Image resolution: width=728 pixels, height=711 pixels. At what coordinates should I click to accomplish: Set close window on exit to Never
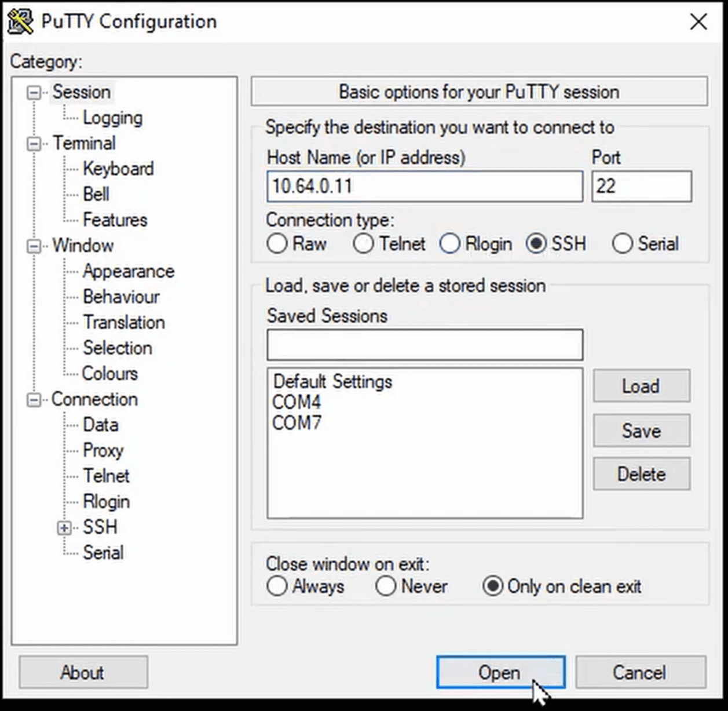point(386,586)
